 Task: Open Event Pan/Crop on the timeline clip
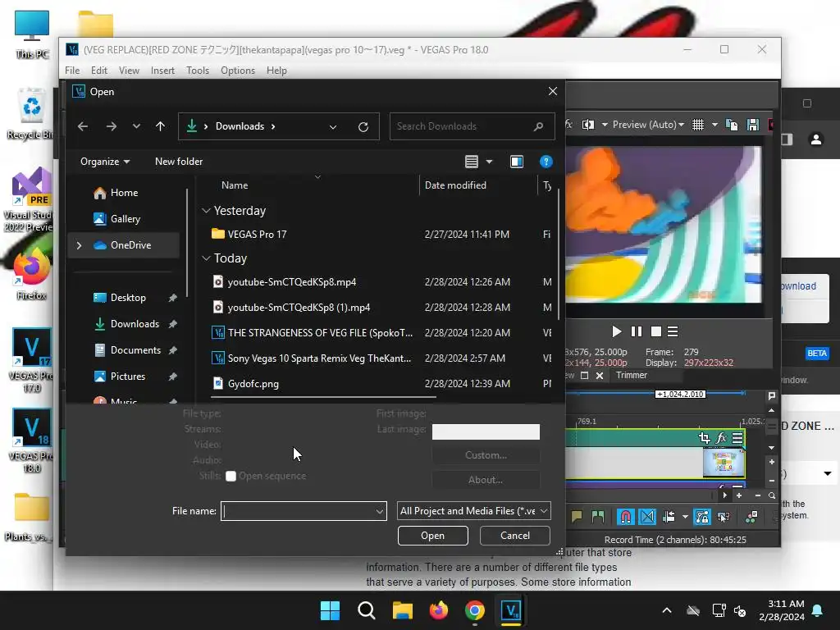coord(705,438)
